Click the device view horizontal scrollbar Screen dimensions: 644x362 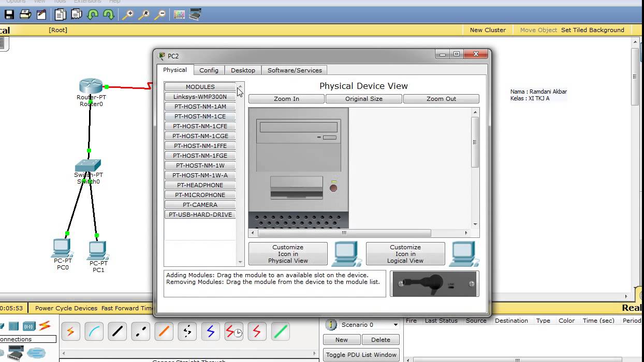pyautogui.click(x=359, y=233)
